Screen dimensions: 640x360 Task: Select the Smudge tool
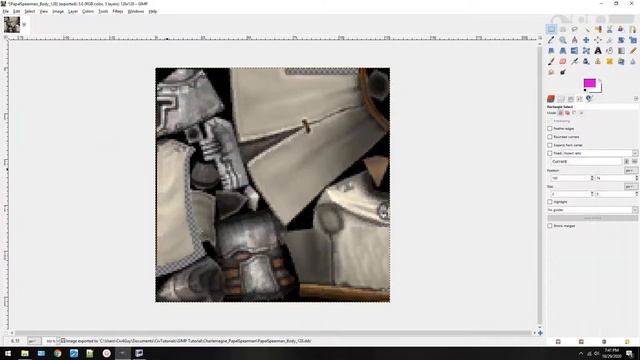(x=551, y=72)
